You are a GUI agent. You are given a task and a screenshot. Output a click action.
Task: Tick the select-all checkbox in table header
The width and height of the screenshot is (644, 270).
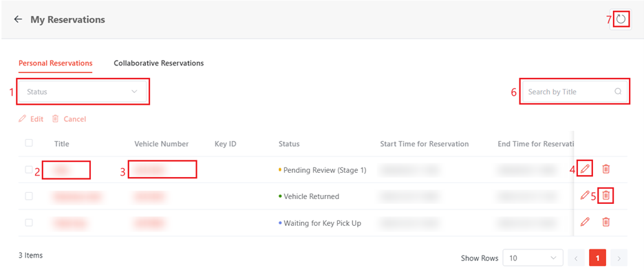[29, 143]
